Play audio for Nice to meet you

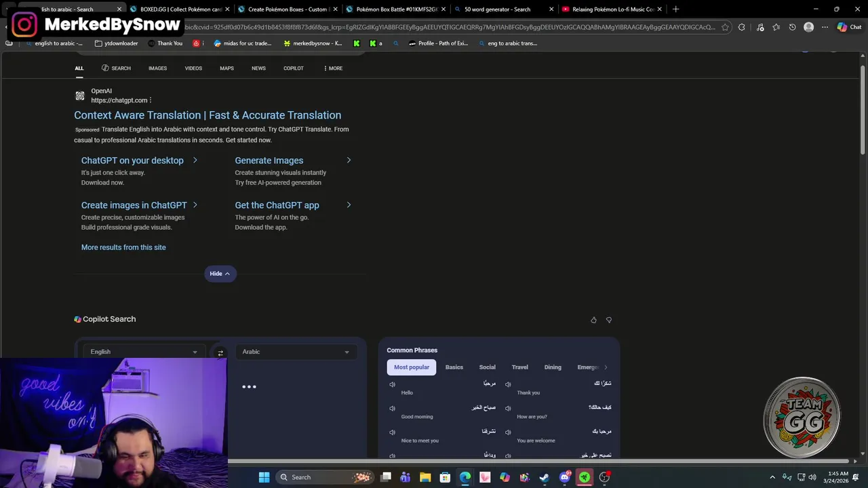point(392,432)
